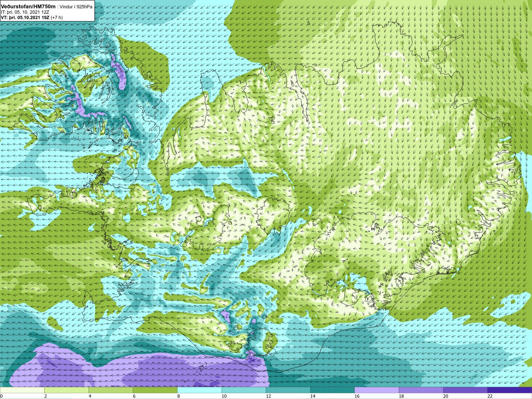Click the legend value '12'
Viewport: 532px width, 399px height.
click(268, 396)
